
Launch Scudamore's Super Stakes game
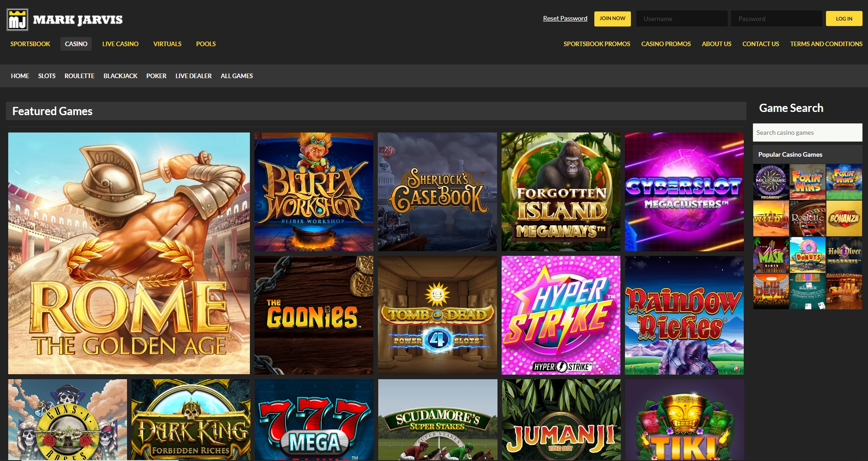438,419
